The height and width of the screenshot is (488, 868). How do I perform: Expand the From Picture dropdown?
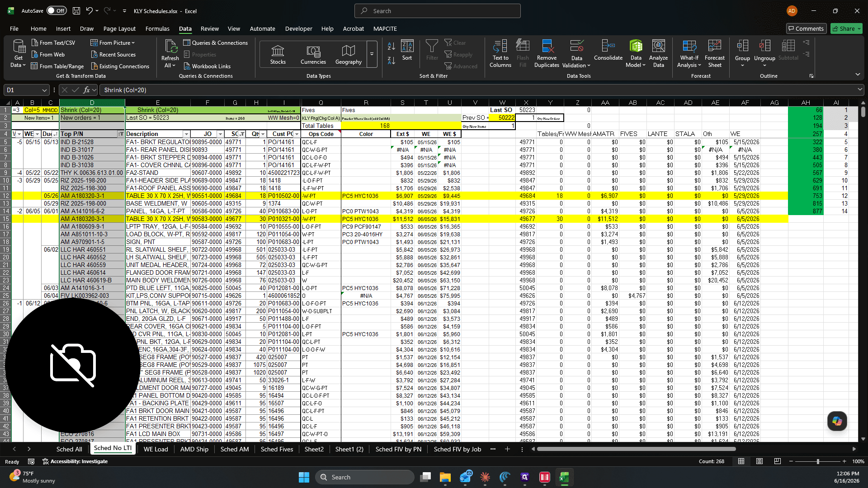tap(133, 43)
